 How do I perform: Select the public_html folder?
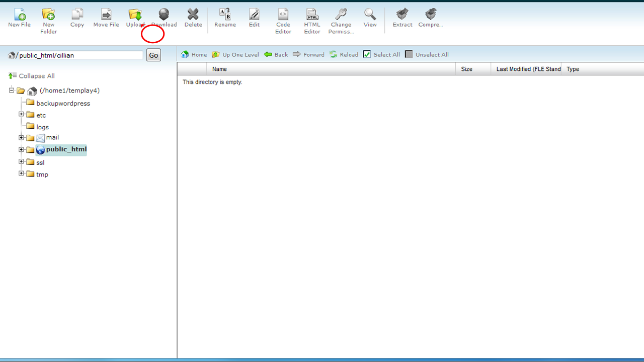click(66, 149)
